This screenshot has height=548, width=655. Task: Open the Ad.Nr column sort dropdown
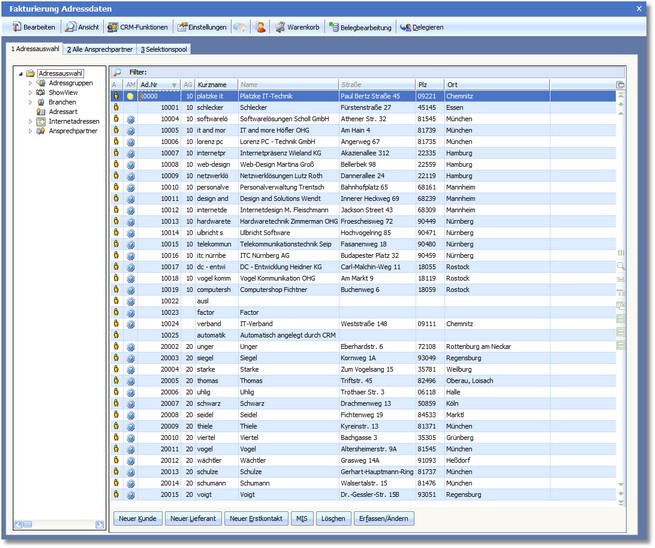pyautogui.click(x=175, y=85)
